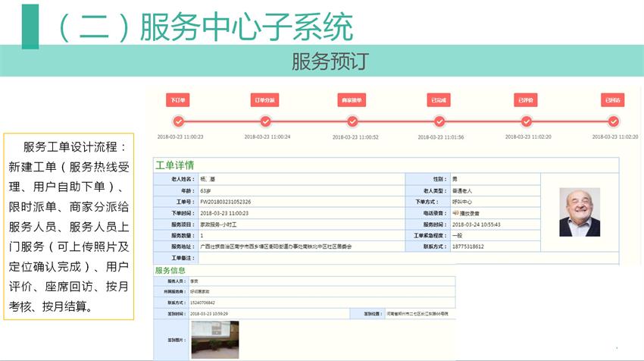Screen dimensions: 644x361
Task: Click the 已完成 red stage label
Action: pyautogui.click(x=439, y=100)
